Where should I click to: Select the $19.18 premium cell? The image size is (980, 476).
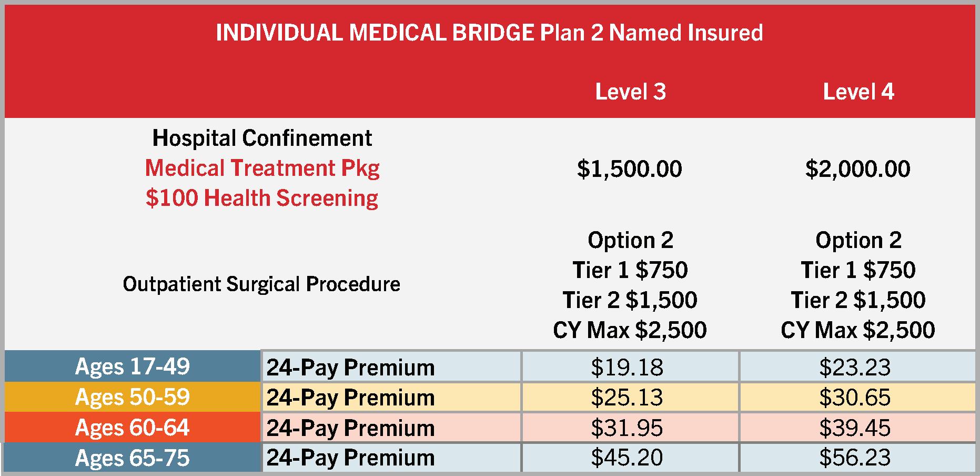coord(627,367)
